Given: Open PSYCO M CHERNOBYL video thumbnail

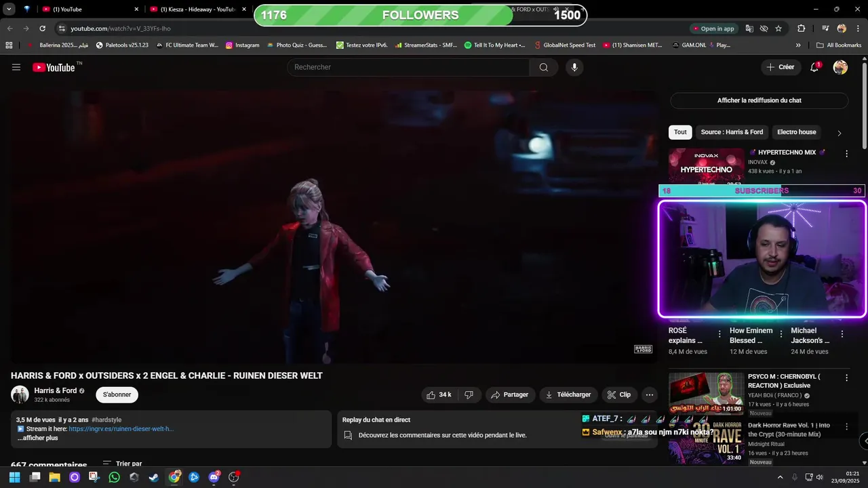Looking at the screenshot, I should (706, 393).
